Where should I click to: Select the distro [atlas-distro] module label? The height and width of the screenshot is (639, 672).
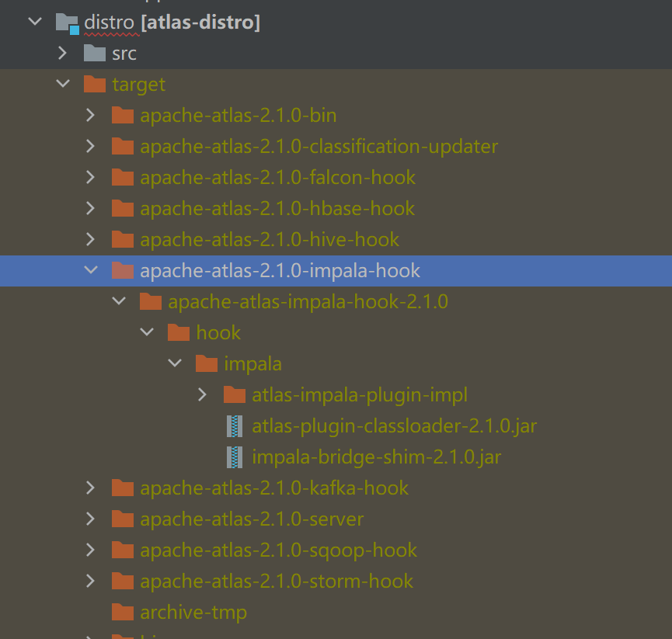click(172, 23)
